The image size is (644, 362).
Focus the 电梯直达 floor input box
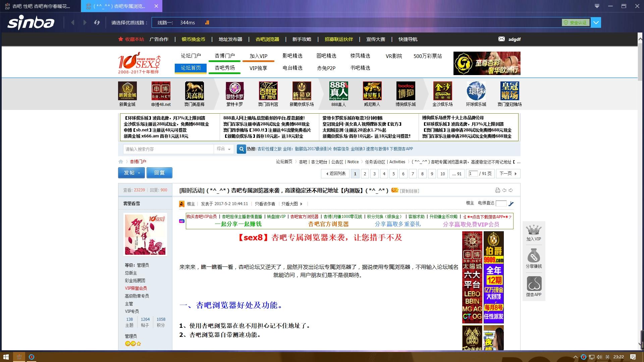[501, 203]
